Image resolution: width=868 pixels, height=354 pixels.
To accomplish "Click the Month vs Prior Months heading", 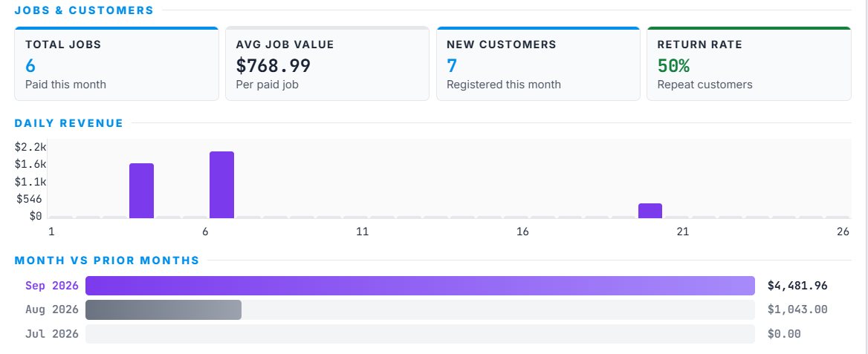I will tap(107, 260).
